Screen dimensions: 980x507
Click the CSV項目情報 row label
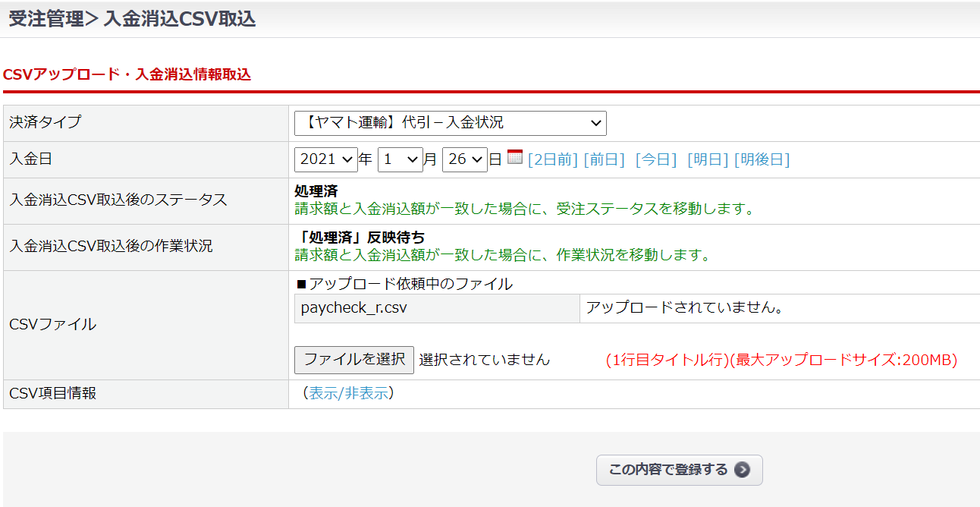click(53, 393)
